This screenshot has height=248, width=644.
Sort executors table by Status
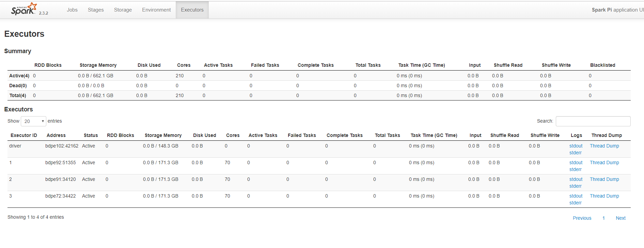click(91, 135)
